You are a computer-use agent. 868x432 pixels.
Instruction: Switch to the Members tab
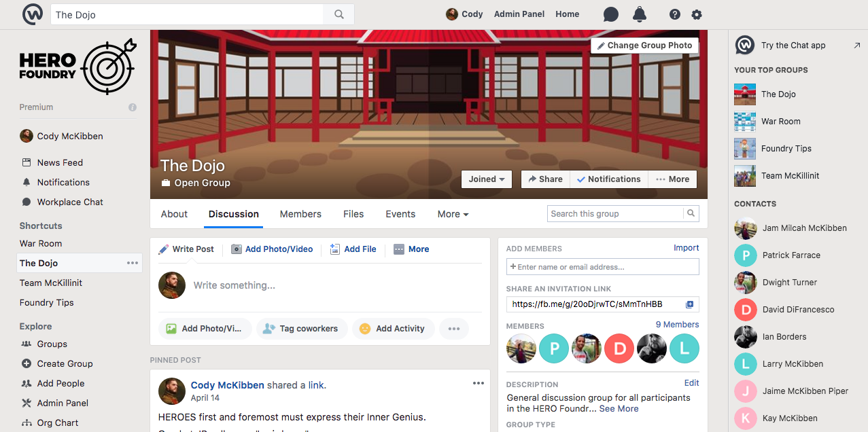(300, 214)
